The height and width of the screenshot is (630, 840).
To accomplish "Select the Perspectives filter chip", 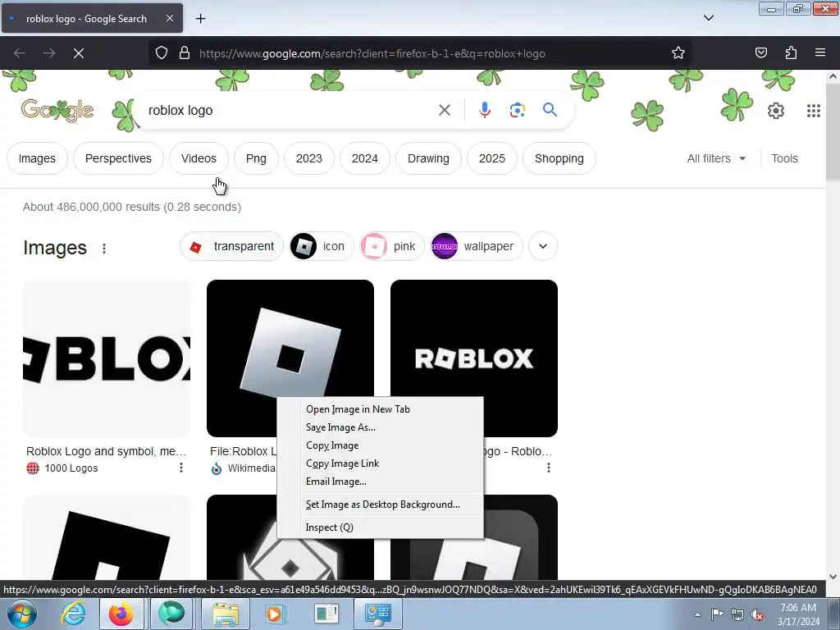I will click(118, 158).
